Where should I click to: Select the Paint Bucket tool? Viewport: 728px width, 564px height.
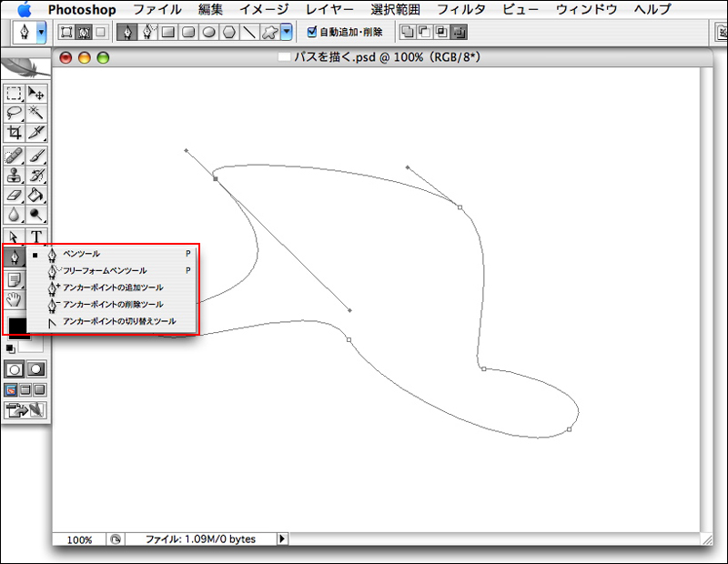(x=37, y=195)
